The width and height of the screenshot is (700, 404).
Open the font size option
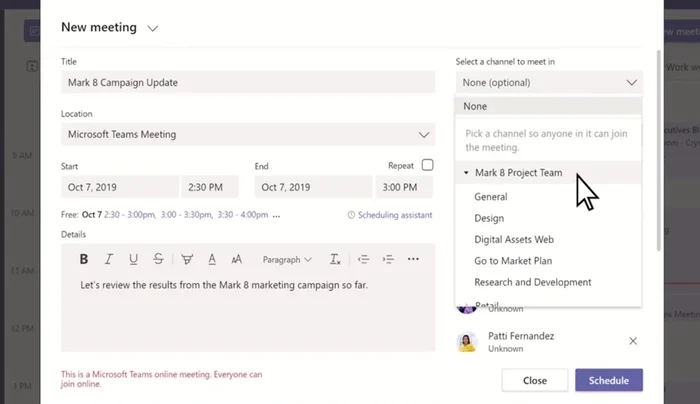tap(236, 259)
